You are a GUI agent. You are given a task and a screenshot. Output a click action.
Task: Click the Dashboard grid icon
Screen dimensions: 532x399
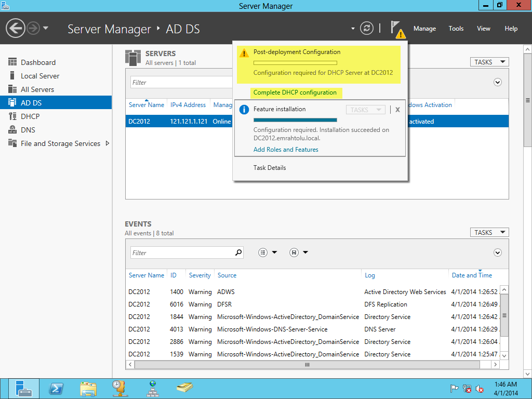(x=12, y=62)
